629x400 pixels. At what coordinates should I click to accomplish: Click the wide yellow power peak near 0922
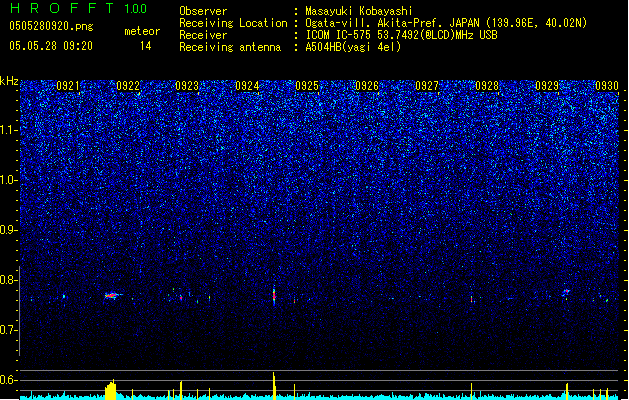pos(111,390)
